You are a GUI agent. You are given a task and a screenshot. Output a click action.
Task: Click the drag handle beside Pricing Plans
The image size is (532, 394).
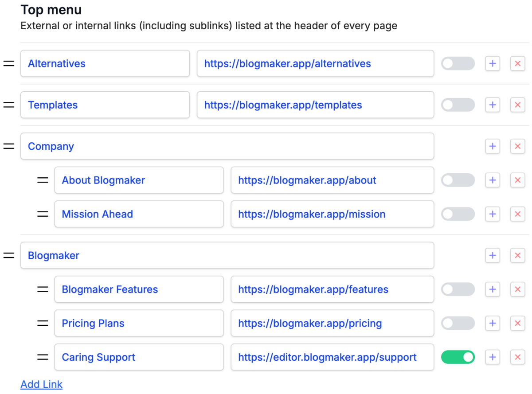pos(43,323)
